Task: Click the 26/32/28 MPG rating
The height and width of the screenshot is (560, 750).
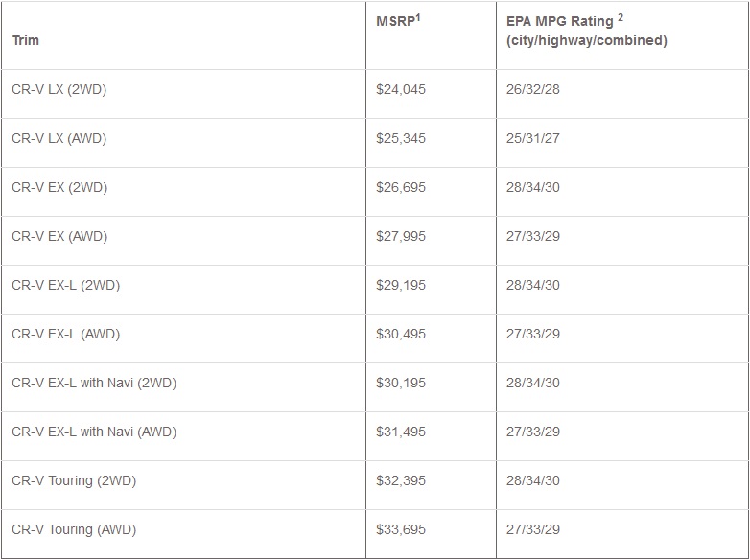Action: click(x=532, y=89)
